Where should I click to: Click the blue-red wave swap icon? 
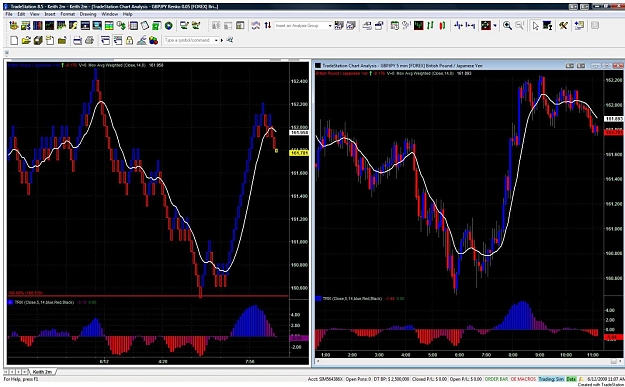[x=256, y=26]
